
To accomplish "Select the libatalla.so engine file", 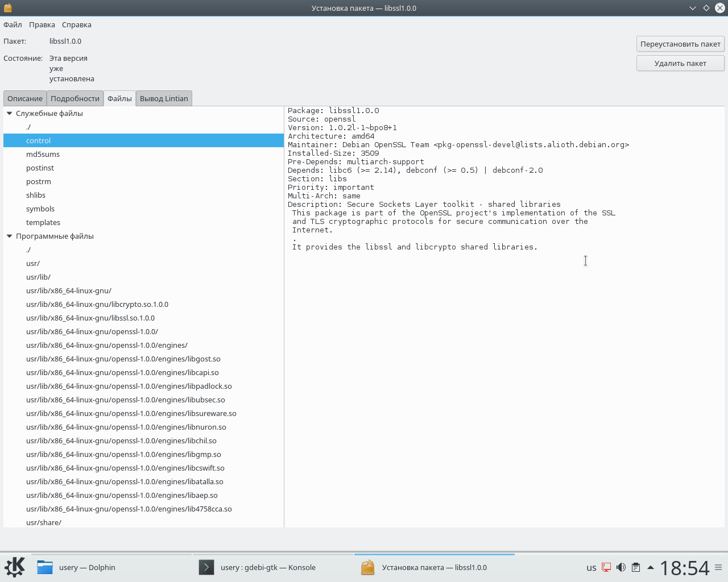I will click(x=143, y=481).
